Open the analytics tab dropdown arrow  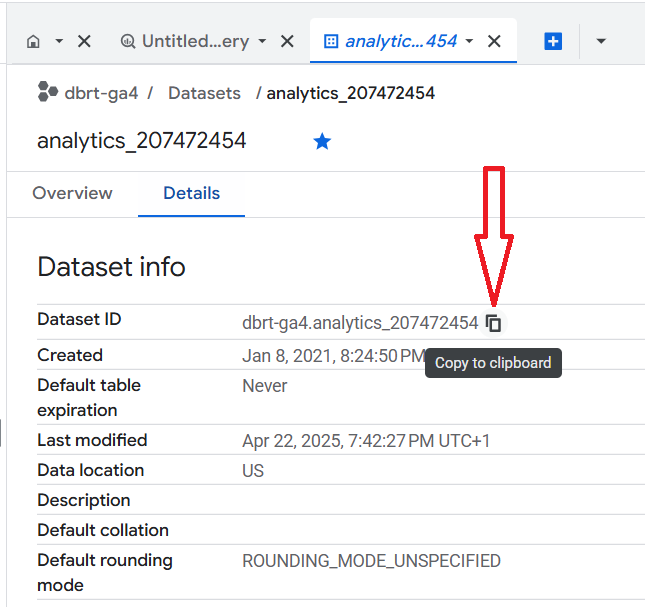(x=469, y=42)
